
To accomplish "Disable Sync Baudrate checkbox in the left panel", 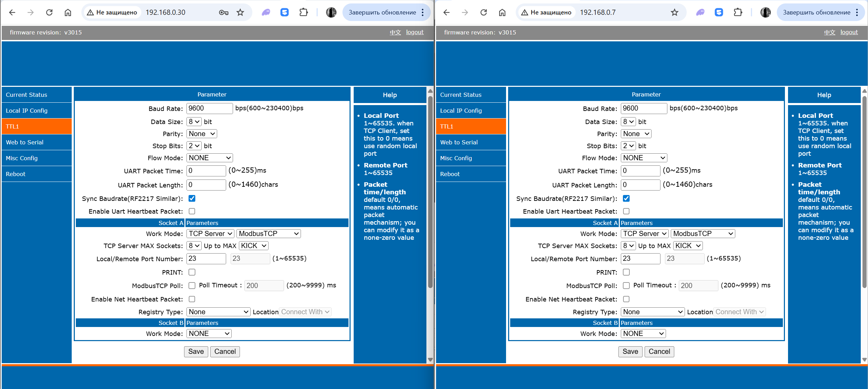I will 192,198.
